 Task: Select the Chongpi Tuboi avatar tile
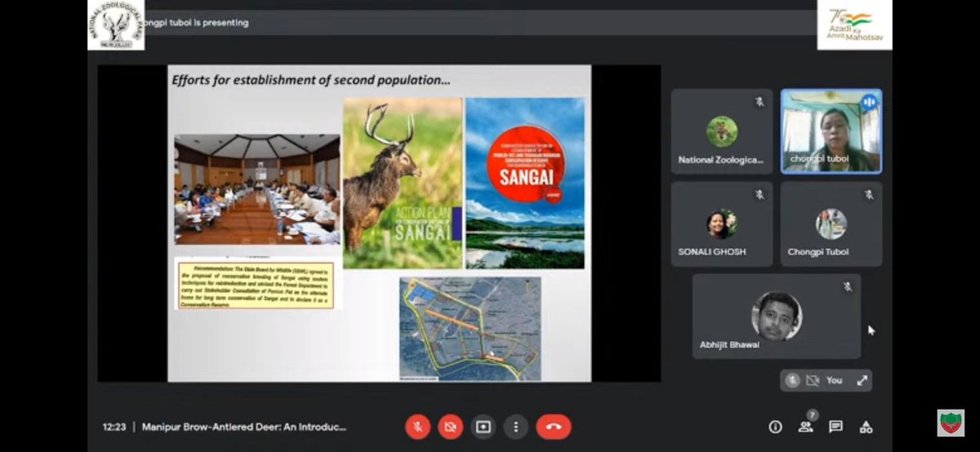pyautogui.click(x=831, y=224)
